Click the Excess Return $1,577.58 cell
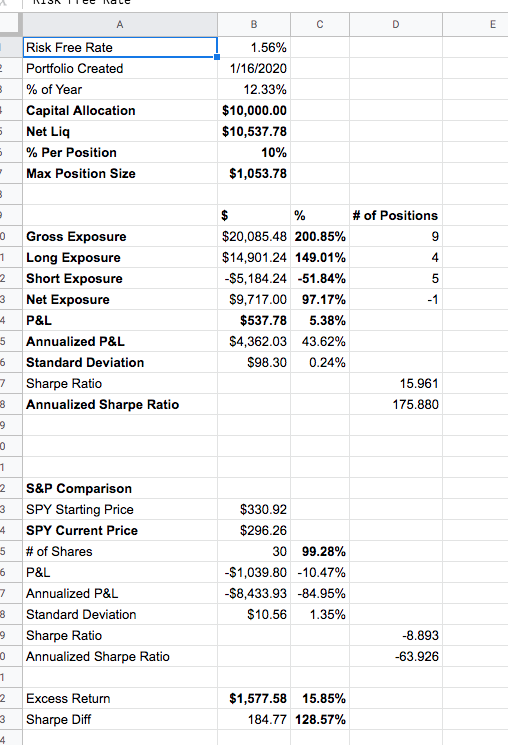 [254, 698]
